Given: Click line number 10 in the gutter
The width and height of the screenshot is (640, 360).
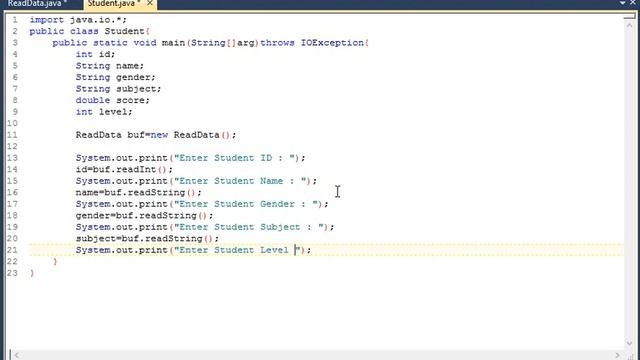Looking at the screenshot, I should click(x=12, y=123).
